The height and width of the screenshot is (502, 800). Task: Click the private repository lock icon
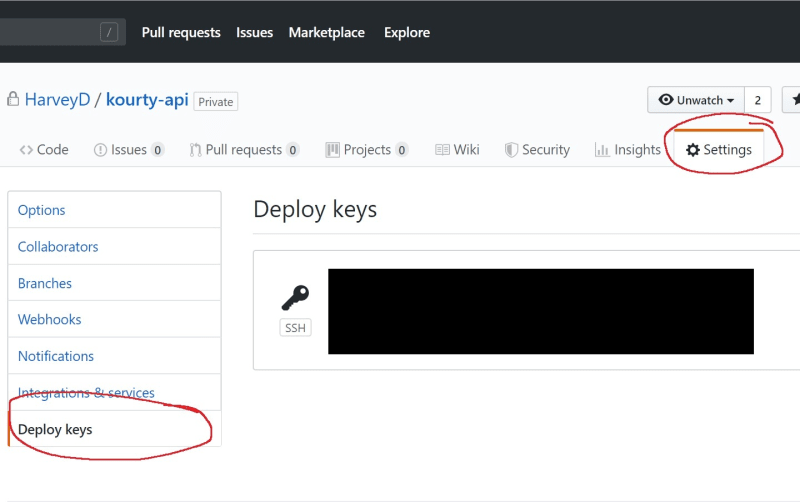coord(13,99)
